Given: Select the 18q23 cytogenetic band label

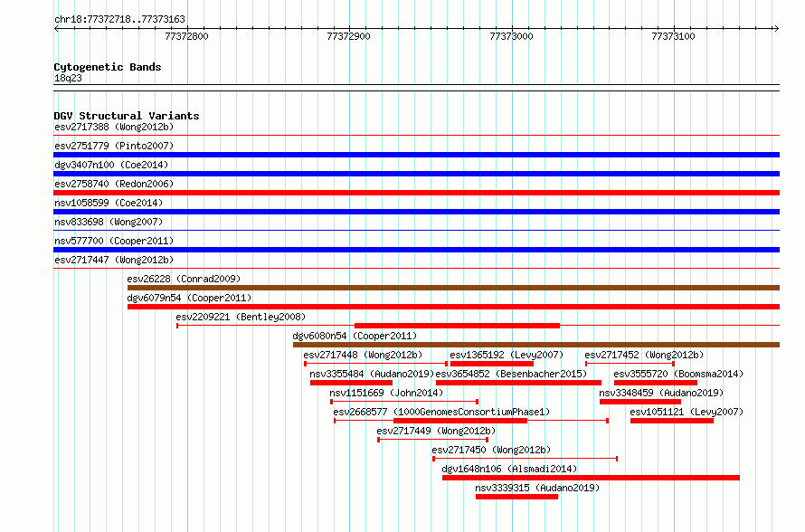Looking at the screenshot, I should [x=68, y=78].
